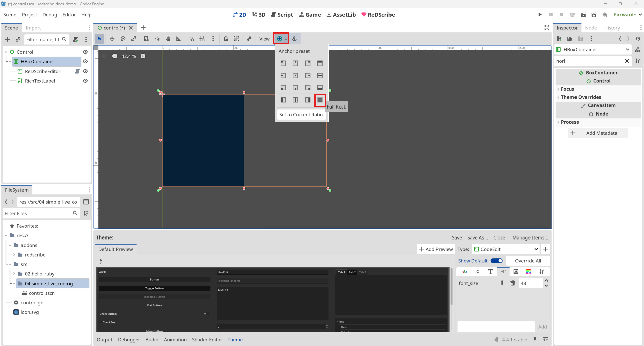Open the theme color items tab
This screenshot has height=346, width=644.
point(465,272)
